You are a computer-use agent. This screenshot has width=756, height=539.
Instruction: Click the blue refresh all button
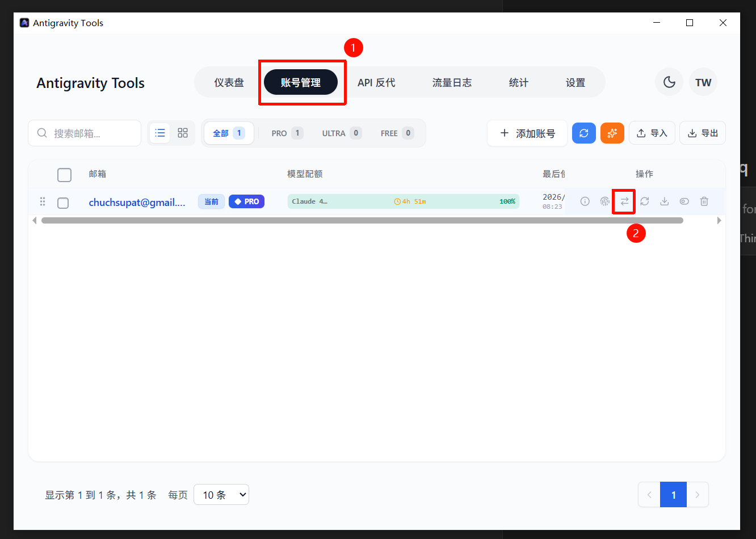584,133
